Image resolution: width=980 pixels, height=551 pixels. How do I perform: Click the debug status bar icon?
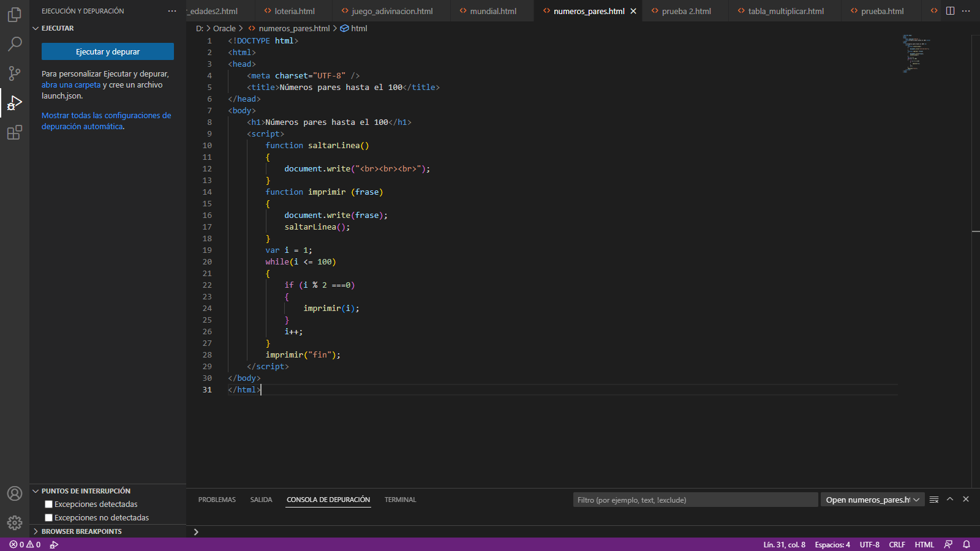click(54, 544)
